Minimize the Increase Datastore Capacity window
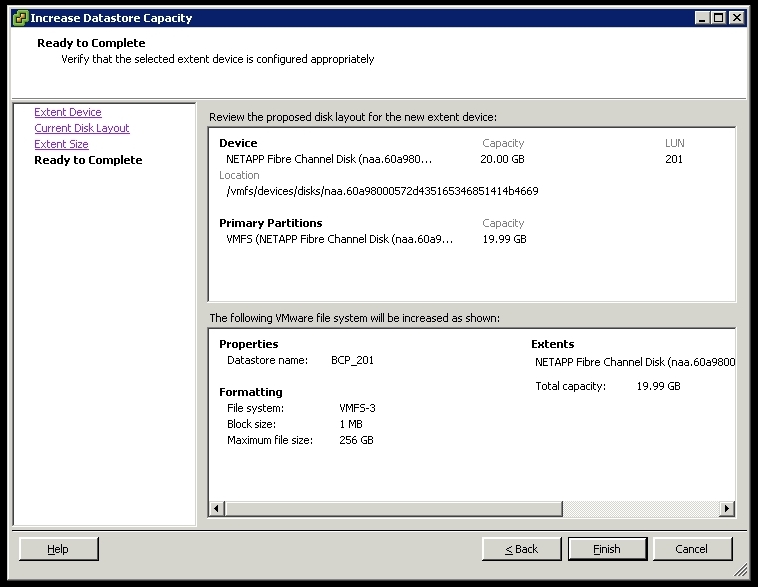 point(702,18)
